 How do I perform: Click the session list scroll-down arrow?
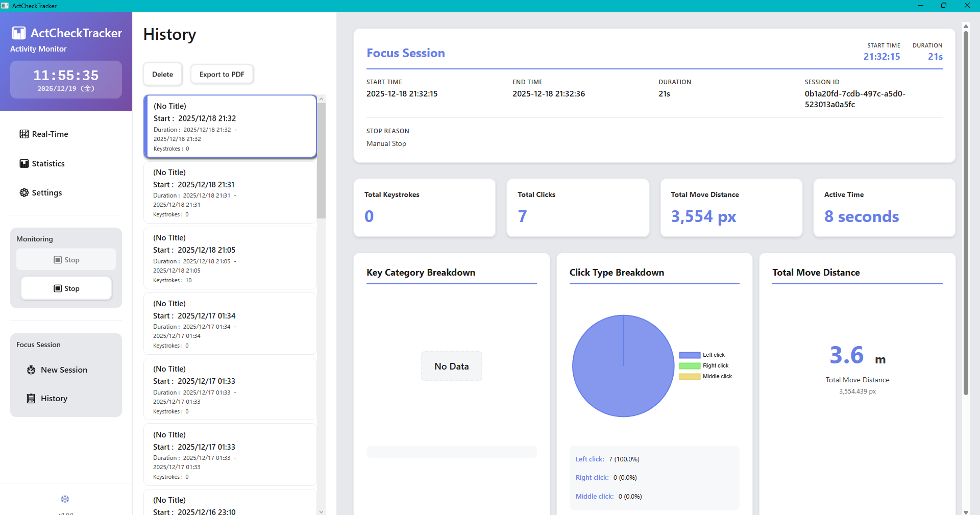(x=322, y=511)
